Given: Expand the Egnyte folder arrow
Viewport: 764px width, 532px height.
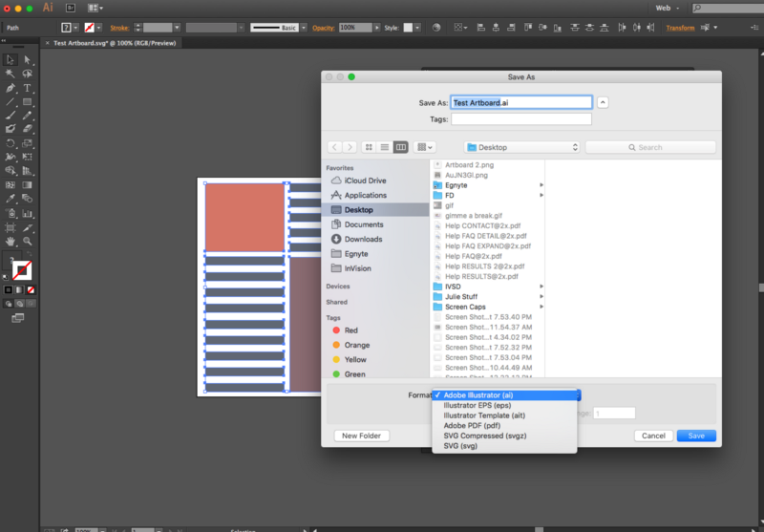Looking at the screenshot, I should [541, 185].
